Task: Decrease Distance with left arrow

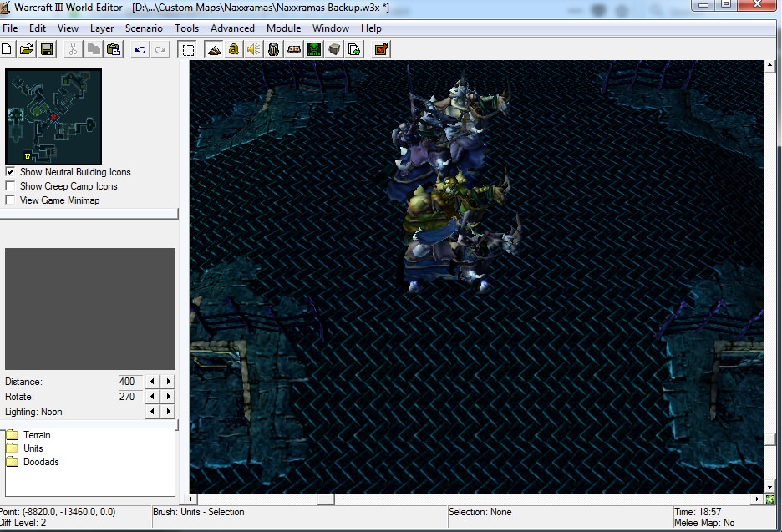Action: coord(152,382)
